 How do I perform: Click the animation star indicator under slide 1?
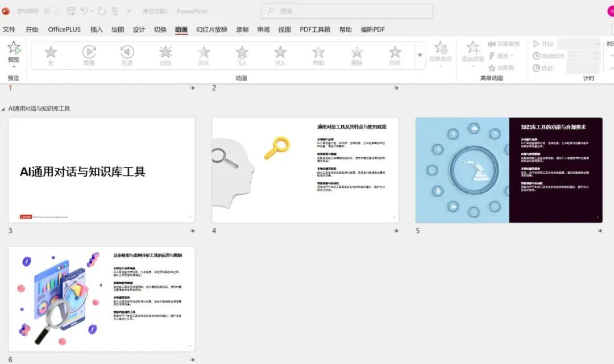click(193, 88)
